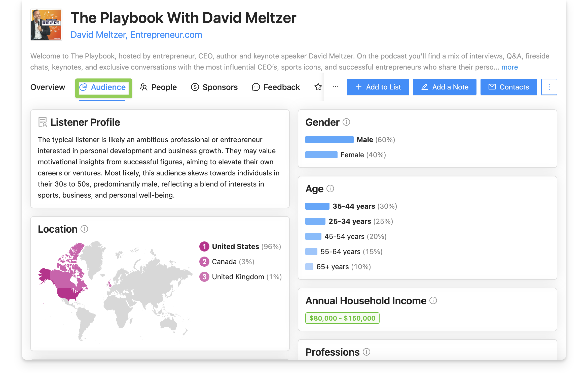The width and height of the screenshot is (588, 373).
Task: Open the vertical three-dot menu
Action: pos(549,87)
